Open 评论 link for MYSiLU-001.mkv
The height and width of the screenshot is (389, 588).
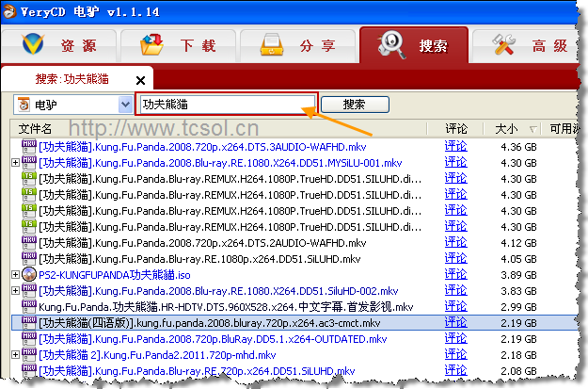tap(455, 162)
